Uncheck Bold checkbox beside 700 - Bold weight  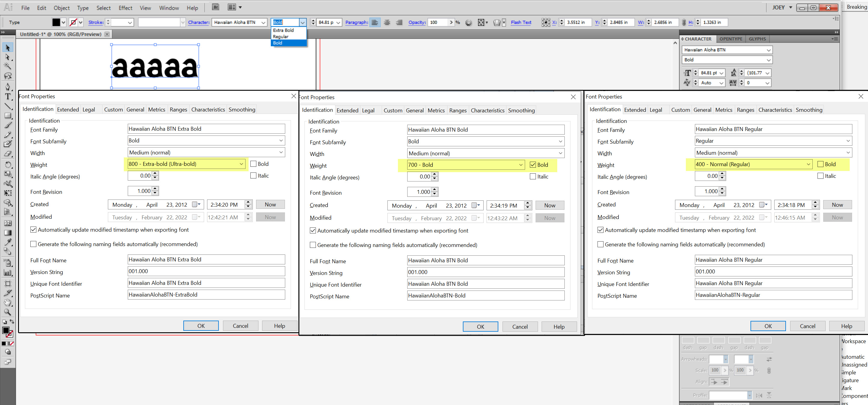(533, 165)
